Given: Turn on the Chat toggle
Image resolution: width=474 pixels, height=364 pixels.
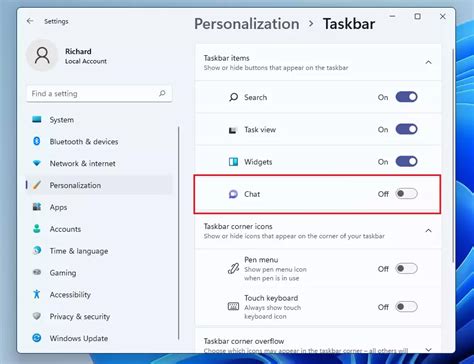Looking at the screenshot, I should 406,194.
